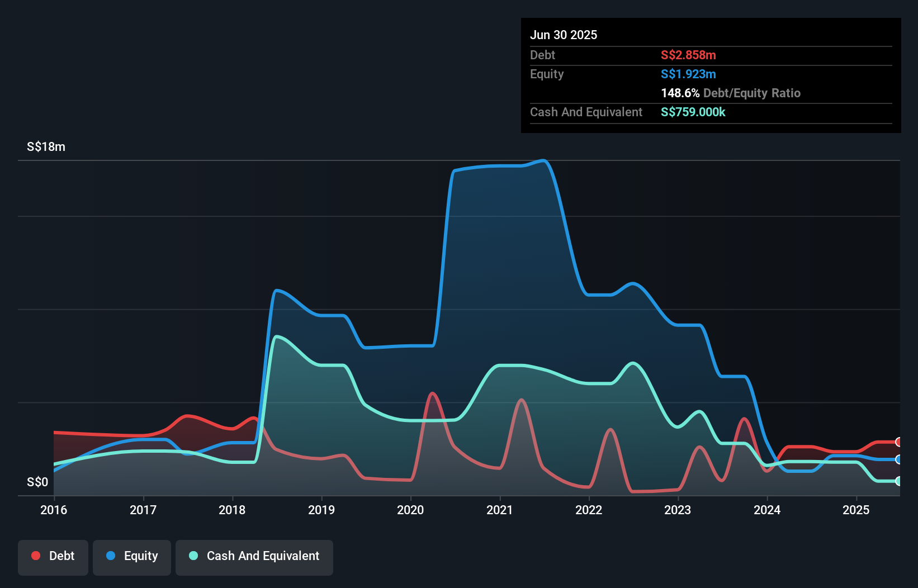Hide the Debt series via its legend chip
Viewport: 918px width, 588px height.
(53, 556)
